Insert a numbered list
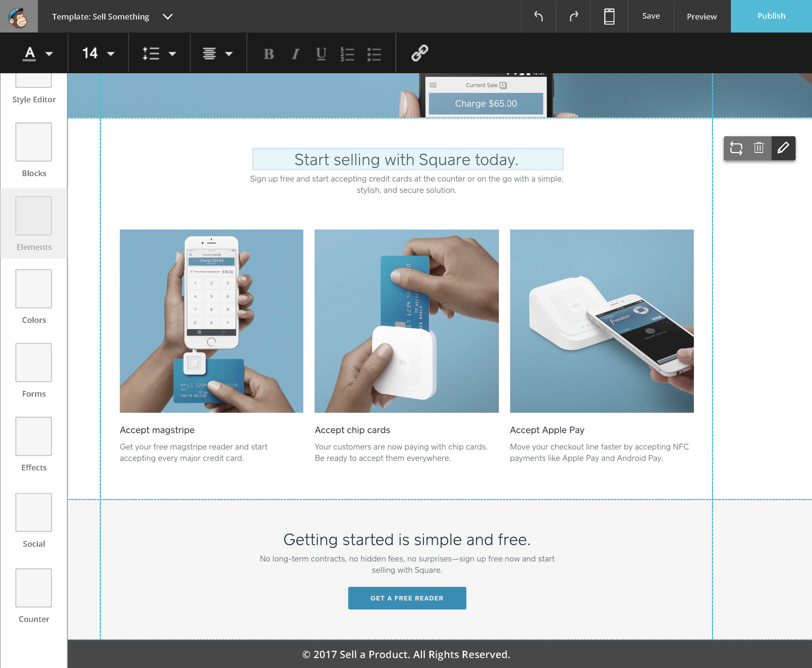 pyautogui.click(x=347, y=54)
